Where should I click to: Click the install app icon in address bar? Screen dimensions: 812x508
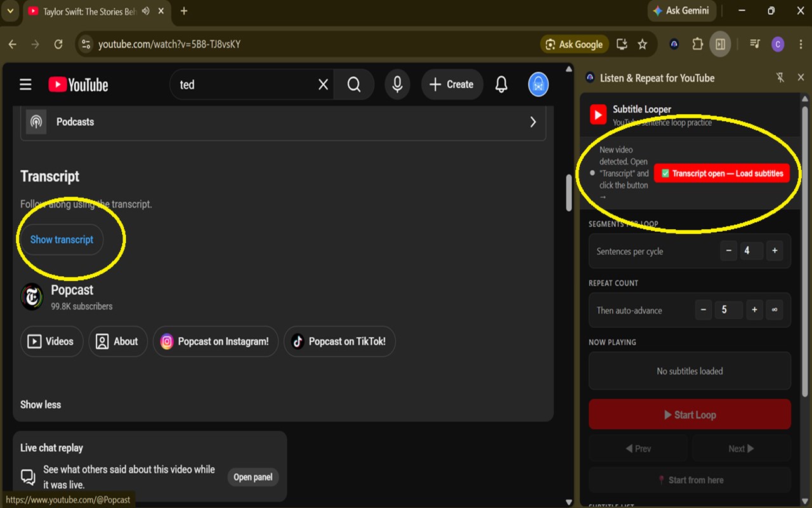pos(622,44)
